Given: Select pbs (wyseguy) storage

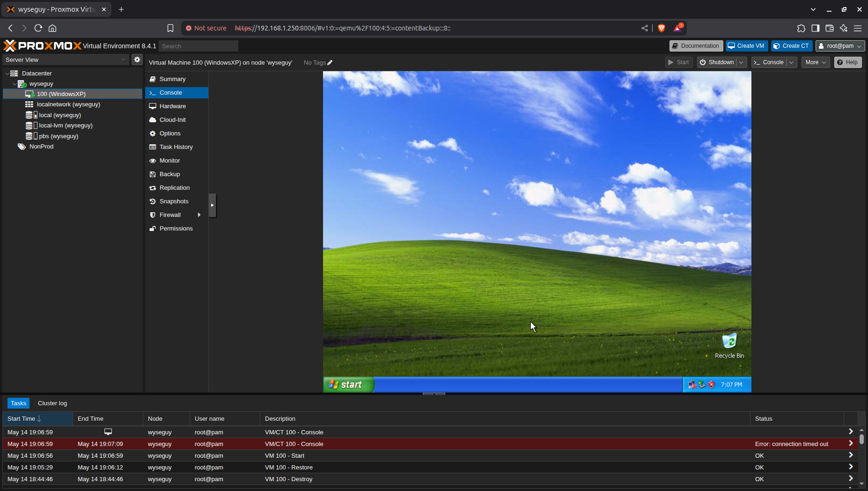Looking at the screenshot, I should (58, 136).
